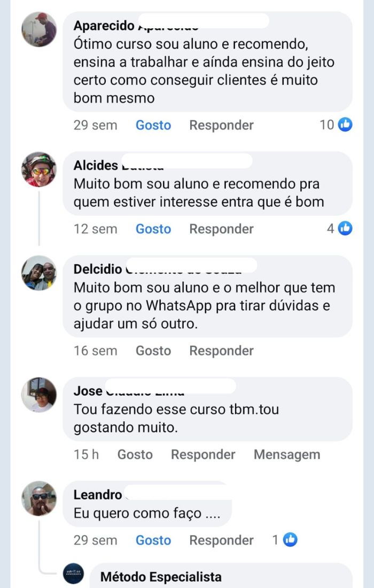
Task: Open Jose's profile picture
Action: pos(39,394)
